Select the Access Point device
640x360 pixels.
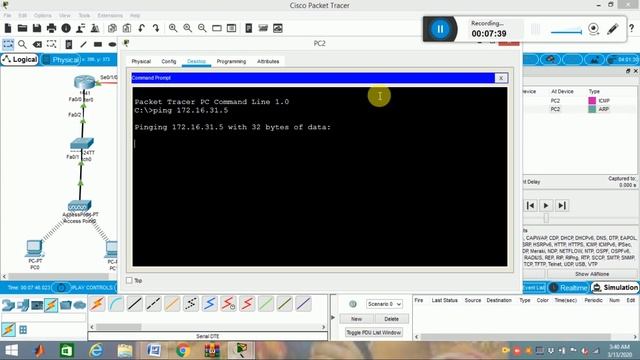(80, 206)
